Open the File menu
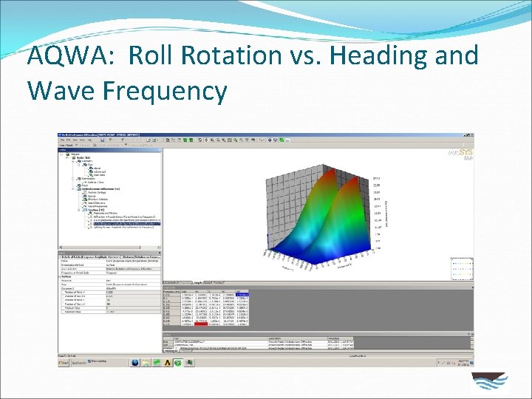The width and height of the screenshot is (532, 399). 62,140
